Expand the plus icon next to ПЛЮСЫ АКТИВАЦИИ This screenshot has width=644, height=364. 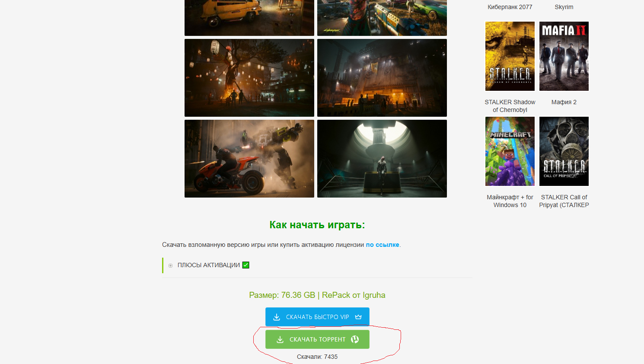pyautogui.click(x=171, y=265)
